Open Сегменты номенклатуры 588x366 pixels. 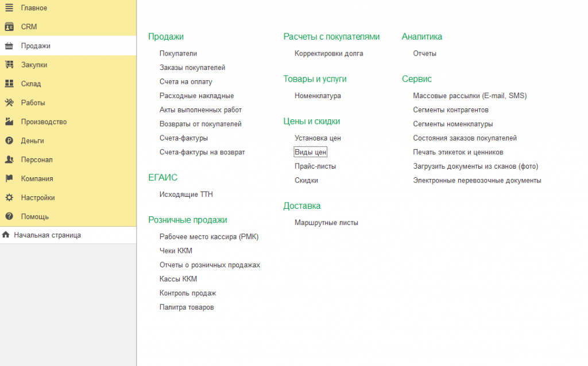pyautogui.click(x=453, y=124)
